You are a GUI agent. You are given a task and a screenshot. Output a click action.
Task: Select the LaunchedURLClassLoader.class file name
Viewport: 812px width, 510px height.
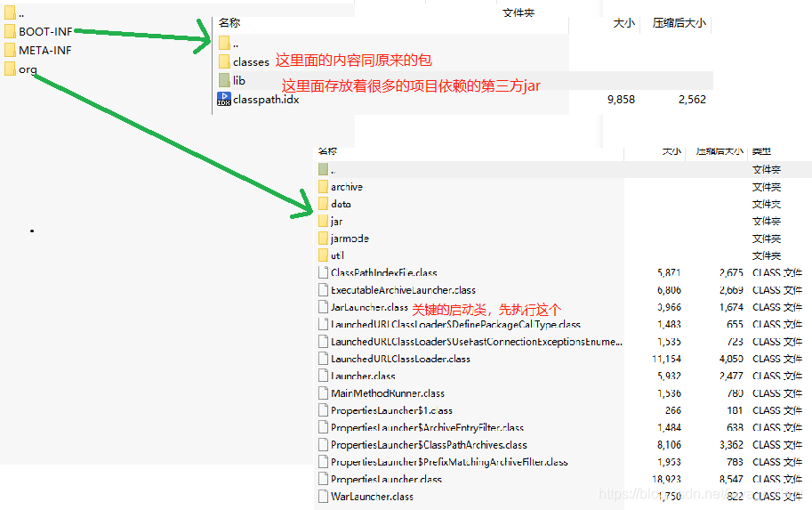[401, 359]
